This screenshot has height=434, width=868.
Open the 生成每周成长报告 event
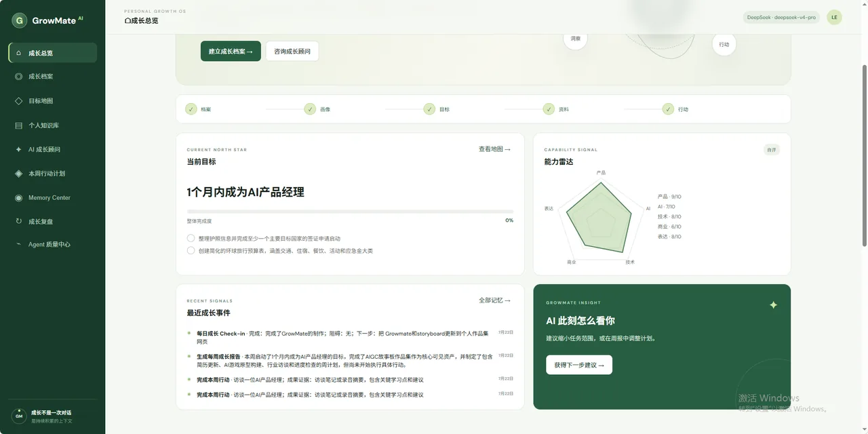coord(351,361)
